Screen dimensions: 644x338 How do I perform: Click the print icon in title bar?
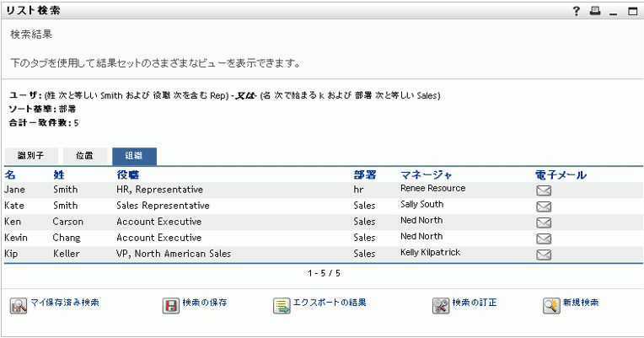click(596, 11)
